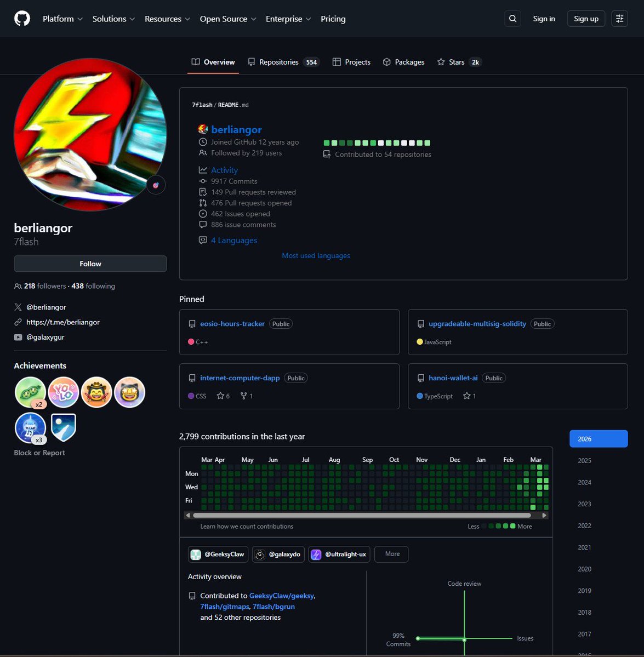
Task: Click Sign in
Action: point(544,19)
